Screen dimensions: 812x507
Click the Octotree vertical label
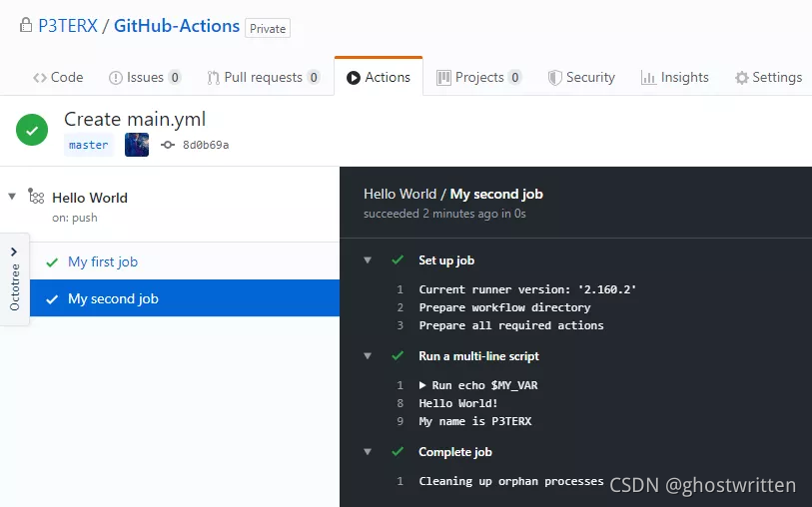pos(15,287)
